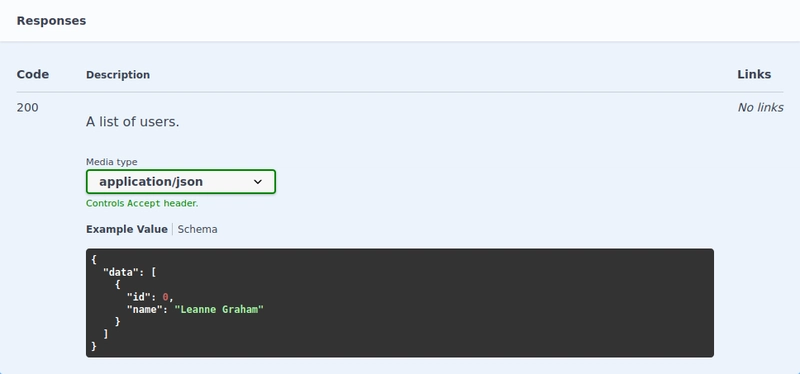Click the 200 response code
The width and height of the screenshot is (800, 374).
pyautogui.click(x=28, y=108)
